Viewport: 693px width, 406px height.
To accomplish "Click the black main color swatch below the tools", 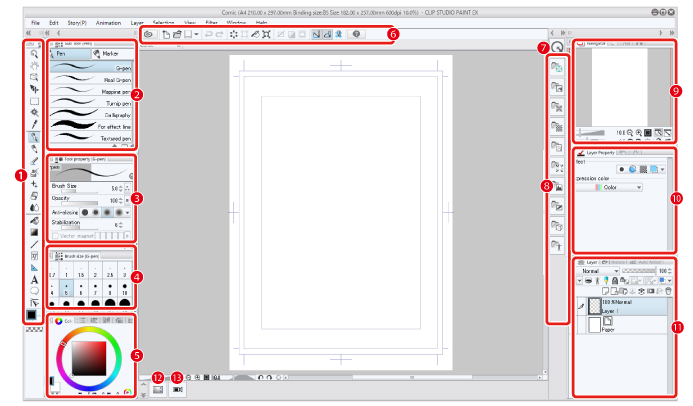I will 32,315.
